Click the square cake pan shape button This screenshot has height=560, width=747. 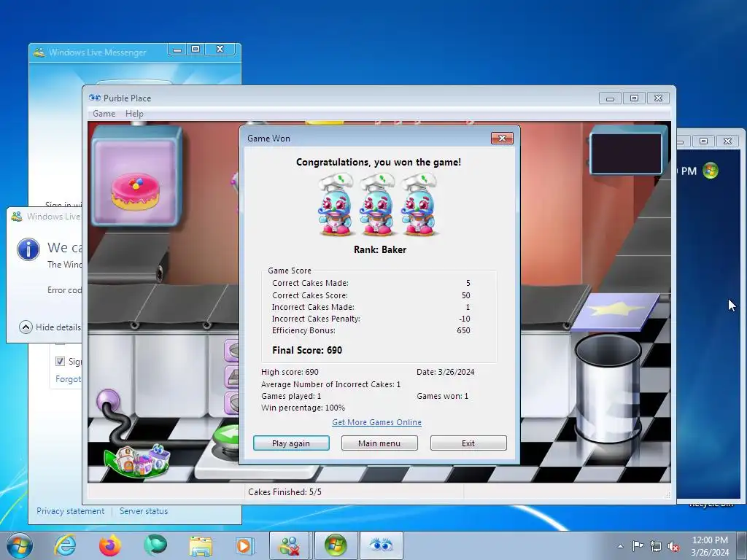[x=233, y=378]
